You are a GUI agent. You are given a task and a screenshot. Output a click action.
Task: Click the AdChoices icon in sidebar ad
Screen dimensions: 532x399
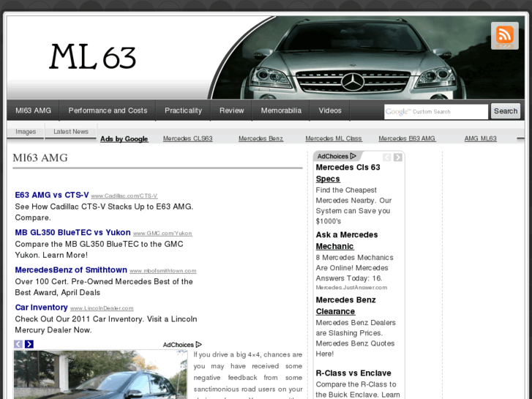[353, 156]
